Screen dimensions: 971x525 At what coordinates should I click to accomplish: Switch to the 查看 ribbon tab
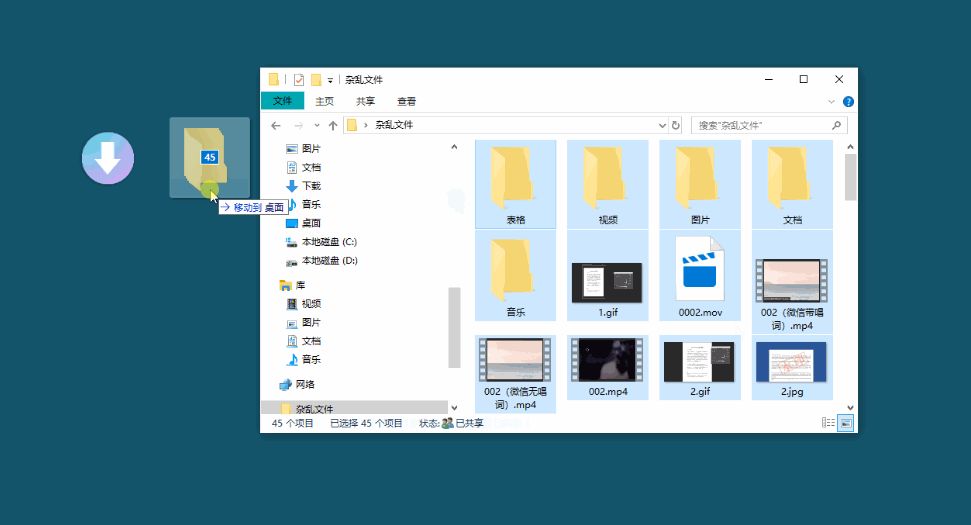pos(406,101)
